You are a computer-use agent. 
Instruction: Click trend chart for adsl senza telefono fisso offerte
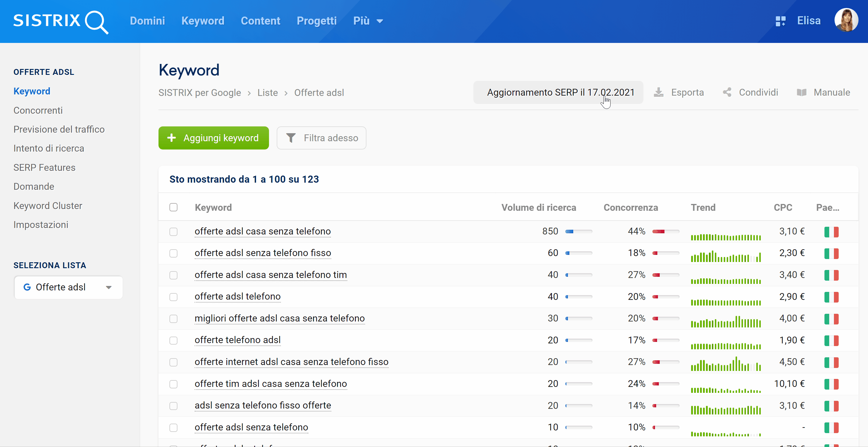[x=726, y=410]
